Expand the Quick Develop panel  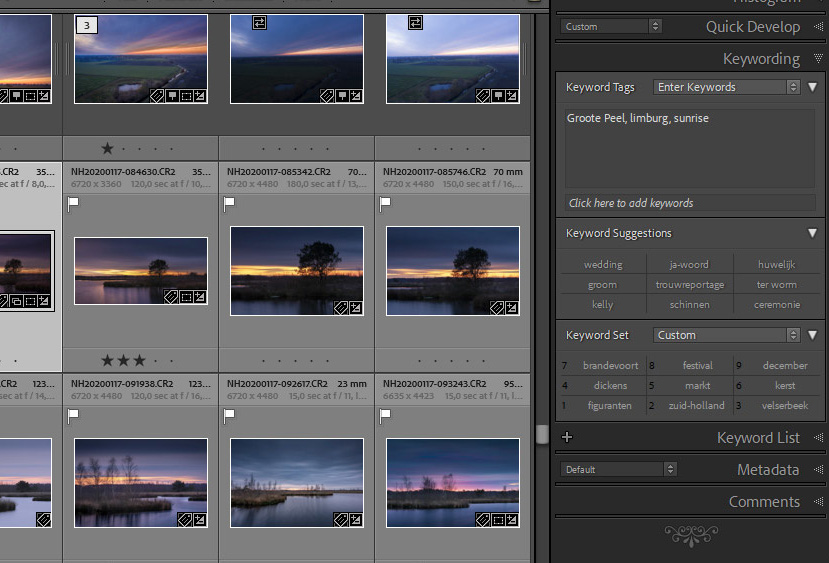[818, 26]
